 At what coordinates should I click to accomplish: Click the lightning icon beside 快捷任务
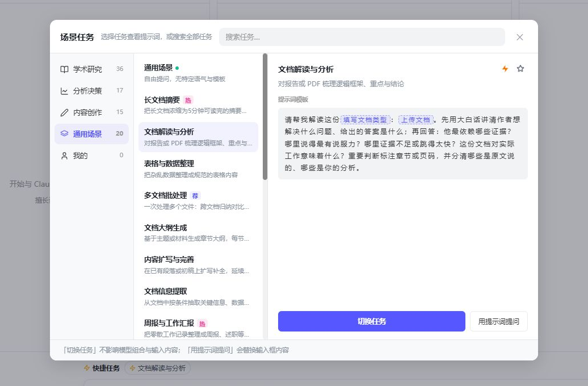tap(87, 368)
